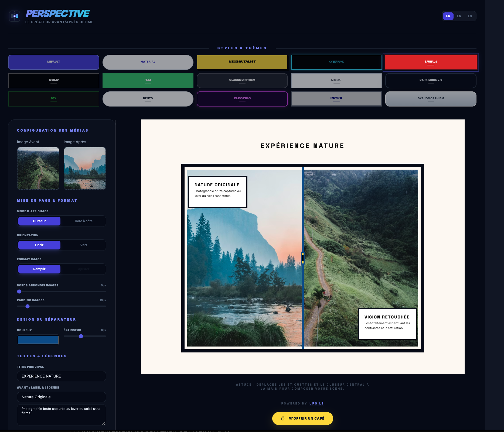Switch display mode to Côte à côte
The image size is (504, 432).
tap(84, 221)
